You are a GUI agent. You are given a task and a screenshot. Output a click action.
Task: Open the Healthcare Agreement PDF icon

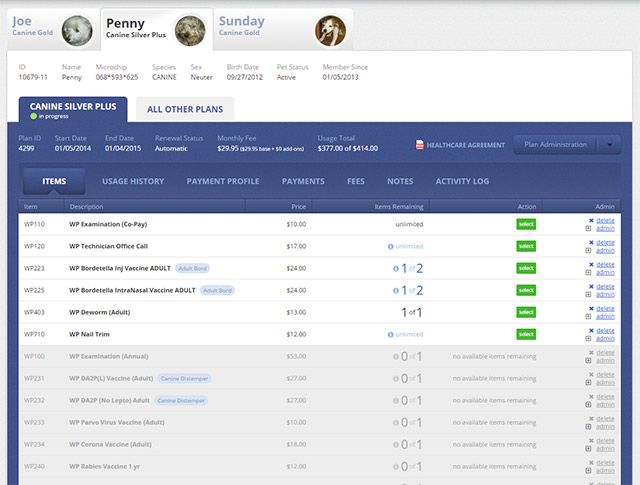pyautogui.click(x=420, y=145)
